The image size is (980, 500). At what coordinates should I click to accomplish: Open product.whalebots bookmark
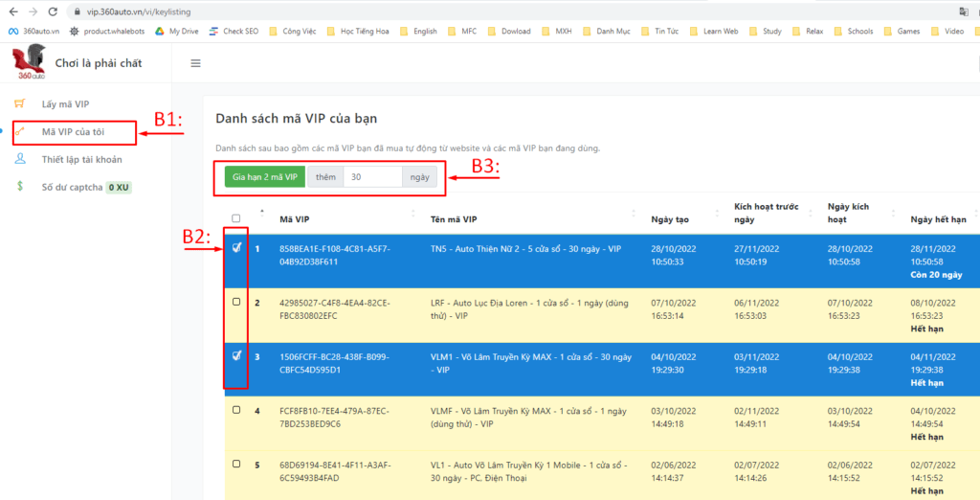point(108,31)
